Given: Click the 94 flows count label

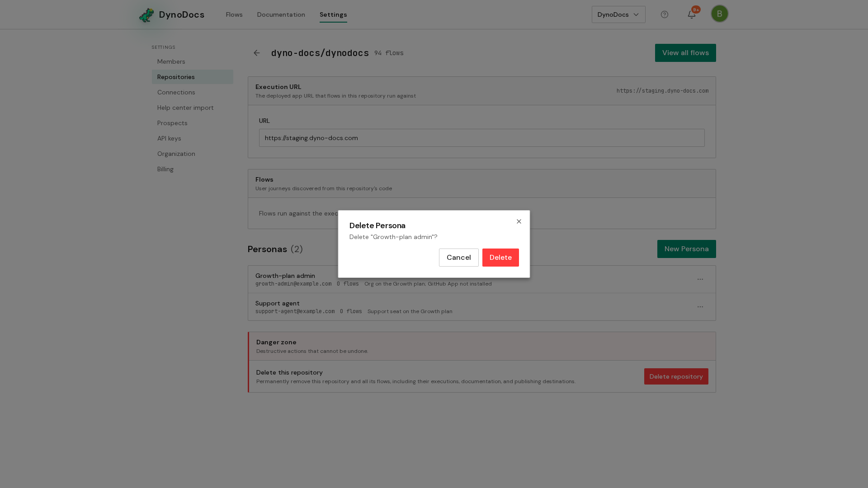Looking at the screenshot, I should coord(389,53).
